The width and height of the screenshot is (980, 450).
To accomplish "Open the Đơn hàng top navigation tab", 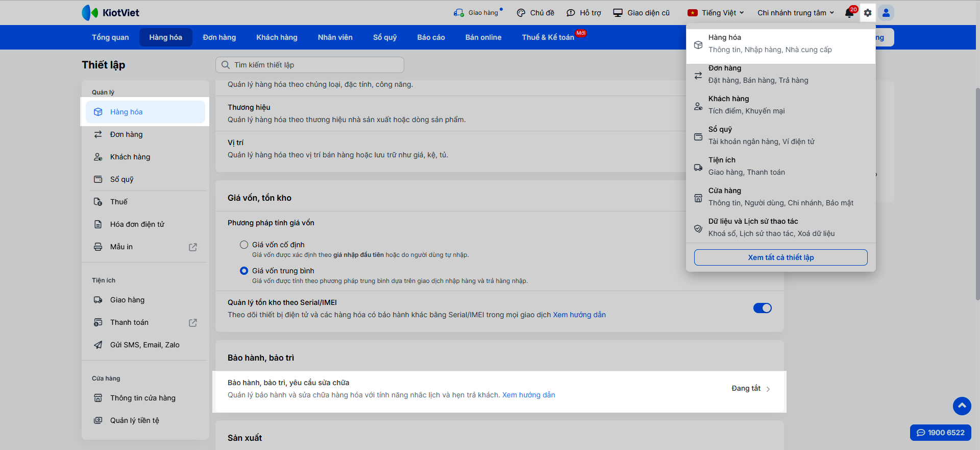I will 219,37.
